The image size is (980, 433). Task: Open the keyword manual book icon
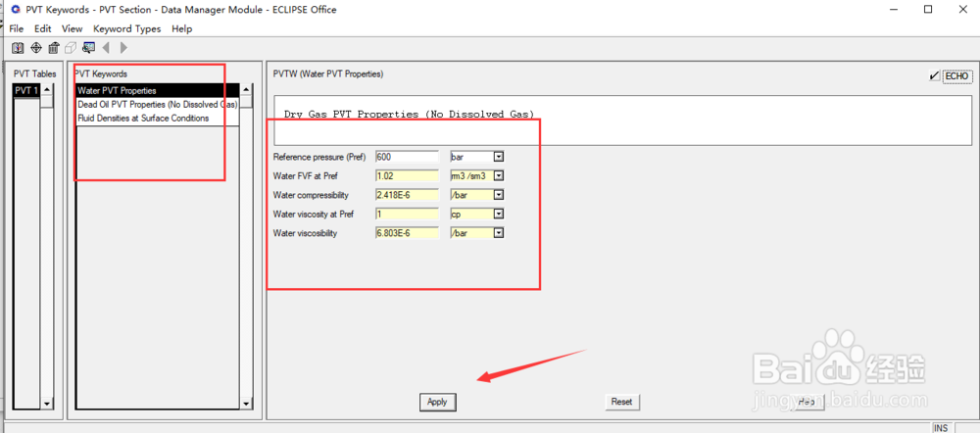click(18, 47)
